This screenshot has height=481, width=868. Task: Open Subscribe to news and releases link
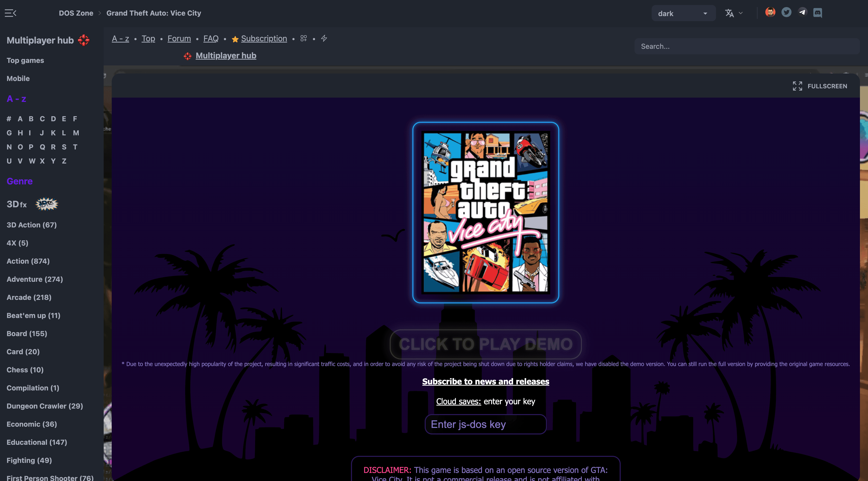485,381
